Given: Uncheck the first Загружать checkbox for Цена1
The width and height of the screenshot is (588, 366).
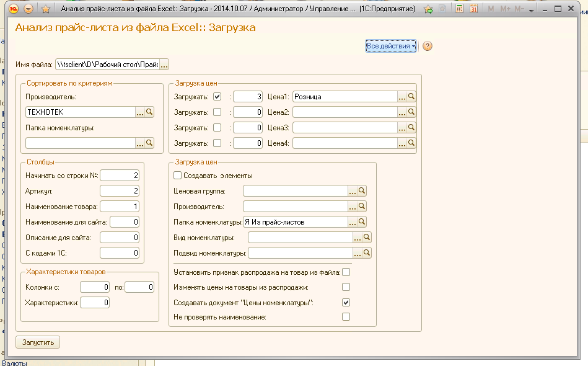Looking at the screenshot, I should click(x=217, y=97).
